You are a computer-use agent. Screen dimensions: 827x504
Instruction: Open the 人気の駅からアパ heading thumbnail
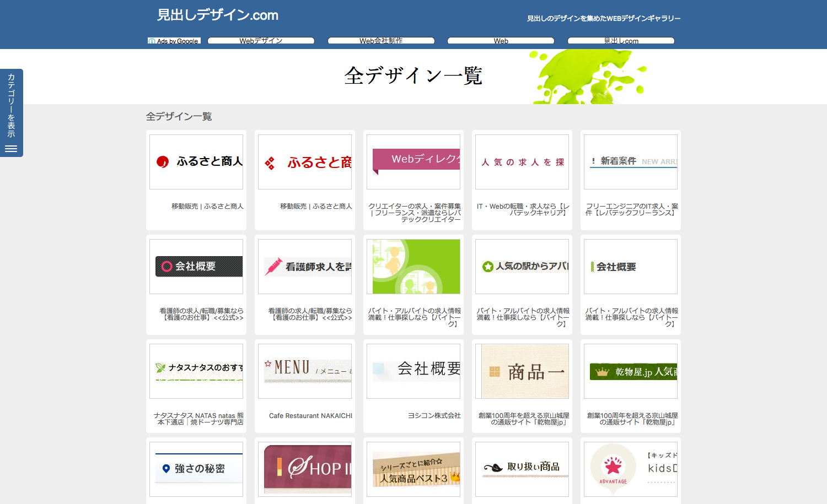point(522,267)
